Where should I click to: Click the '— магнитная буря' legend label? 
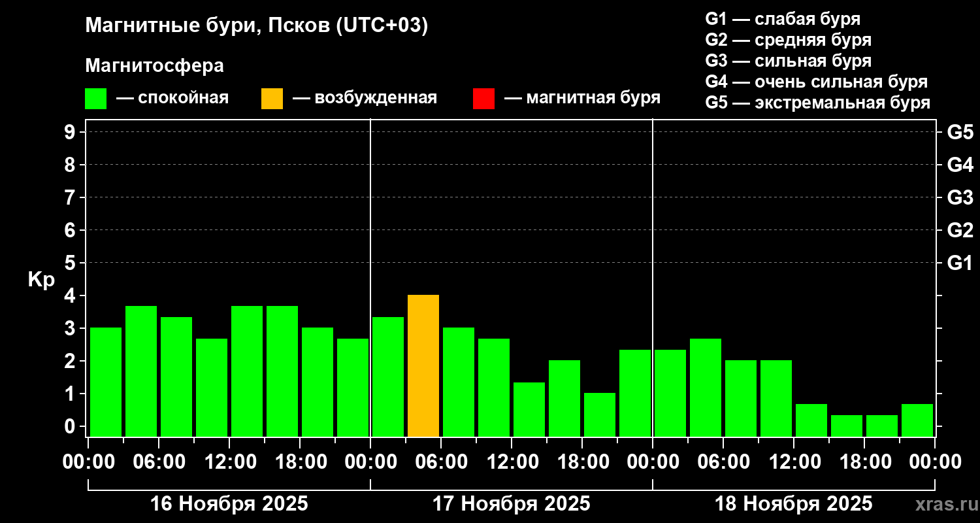582,99
